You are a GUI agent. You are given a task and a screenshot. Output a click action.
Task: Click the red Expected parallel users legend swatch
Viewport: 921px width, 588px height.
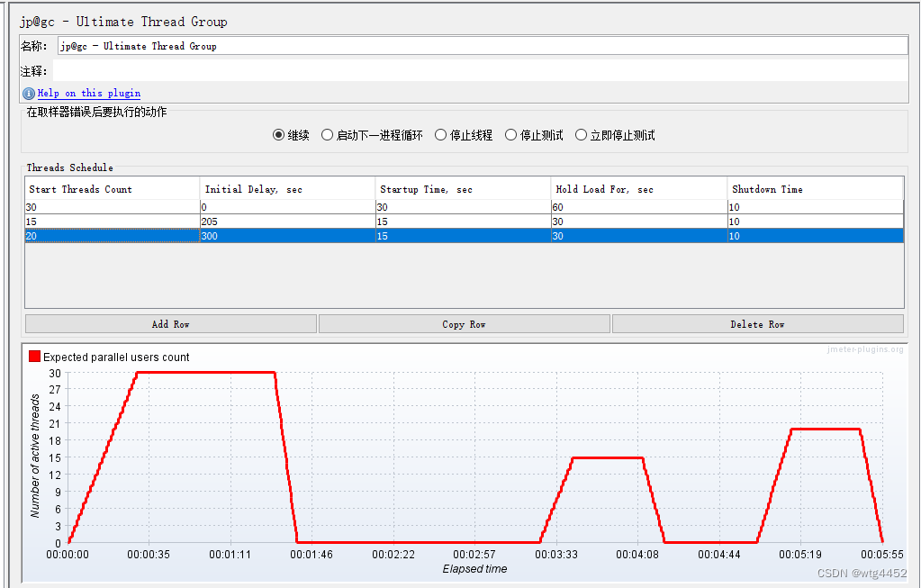coord(34,357)
